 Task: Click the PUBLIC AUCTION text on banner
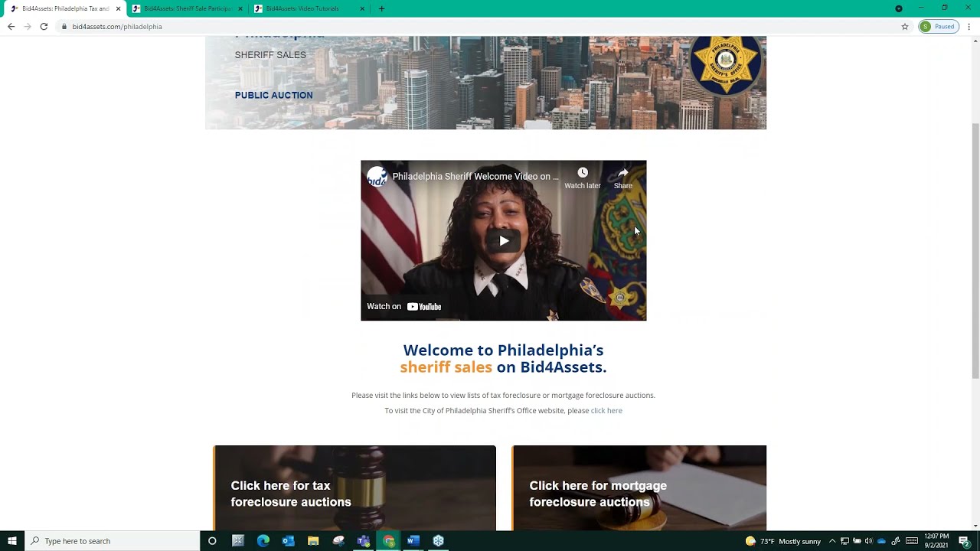(x=273, y=96)
